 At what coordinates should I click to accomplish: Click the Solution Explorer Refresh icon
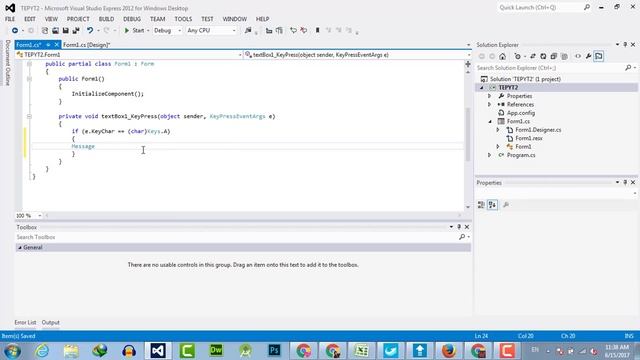543,56
